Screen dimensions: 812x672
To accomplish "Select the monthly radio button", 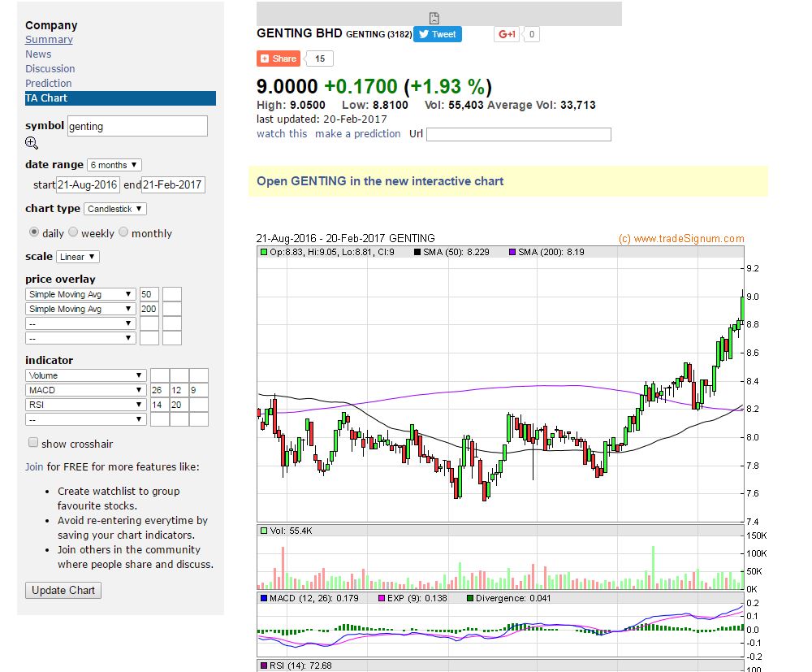I will tap(123, 232).
